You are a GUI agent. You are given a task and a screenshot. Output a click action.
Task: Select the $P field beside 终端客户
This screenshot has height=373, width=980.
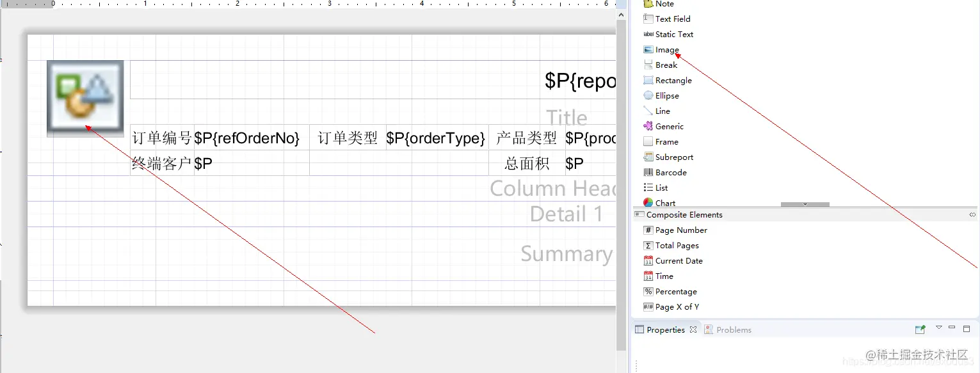coord(252,163)
